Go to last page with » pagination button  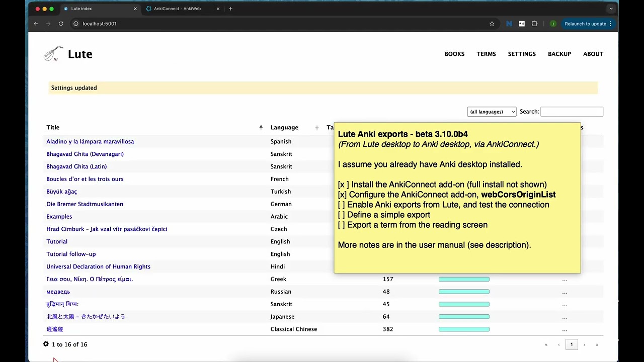[x=597, y=345]
